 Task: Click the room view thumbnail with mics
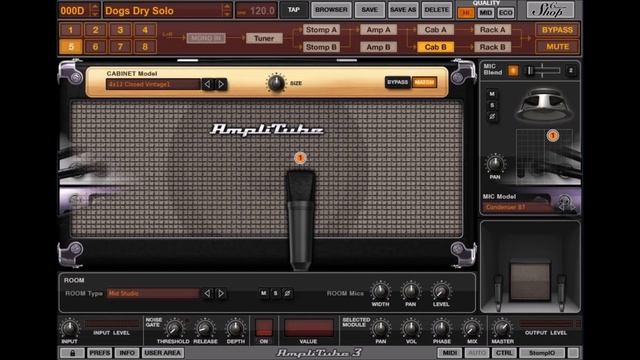[530, 267]
